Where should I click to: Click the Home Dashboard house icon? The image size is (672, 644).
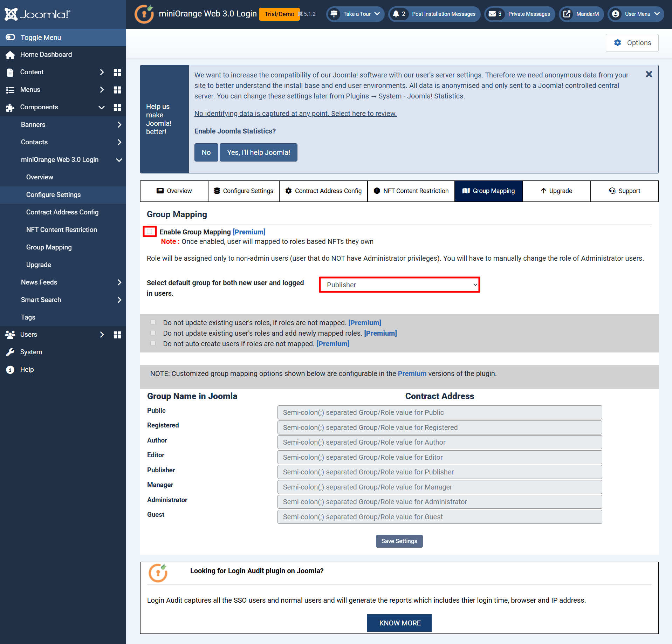click(10, 55)
